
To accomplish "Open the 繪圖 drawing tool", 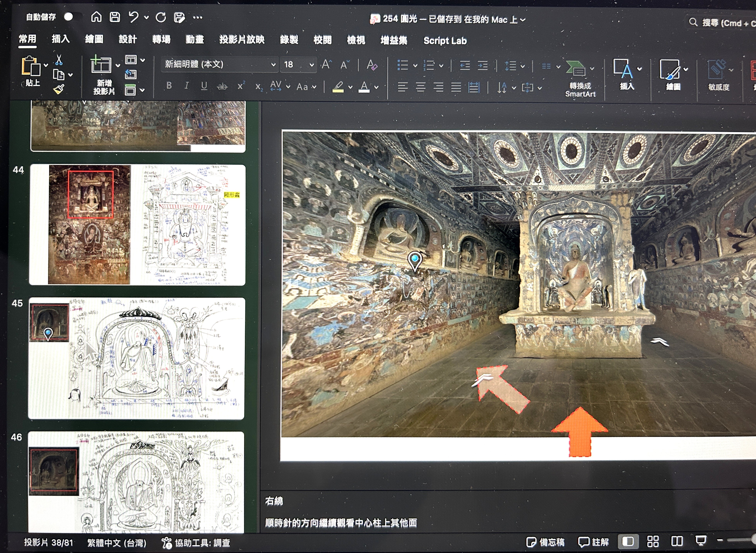I will pos(673,75).
